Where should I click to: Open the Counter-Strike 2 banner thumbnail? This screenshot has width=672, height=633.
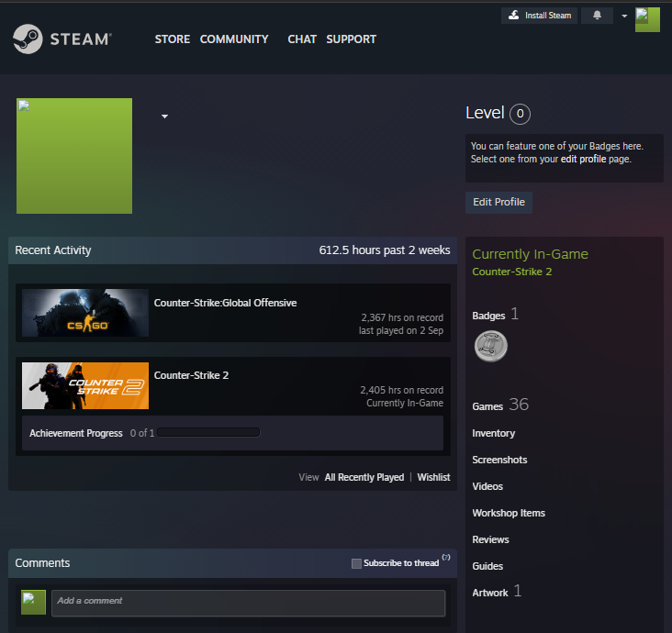[85, 386]
